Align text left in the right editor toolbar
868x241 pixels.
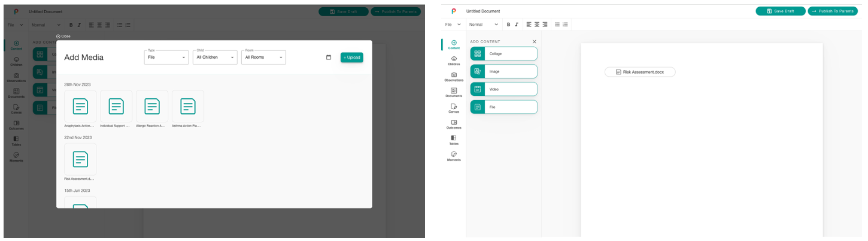529,25
